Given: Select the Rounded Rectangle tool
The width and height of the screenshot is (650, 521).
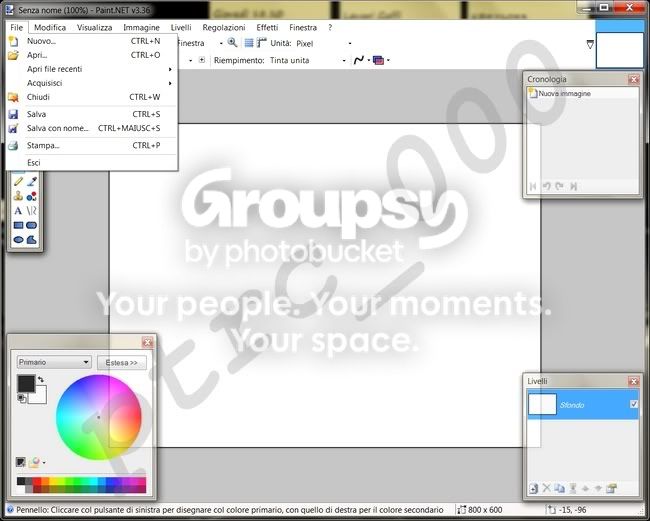Looking at the screenshot, I should 32,225.
